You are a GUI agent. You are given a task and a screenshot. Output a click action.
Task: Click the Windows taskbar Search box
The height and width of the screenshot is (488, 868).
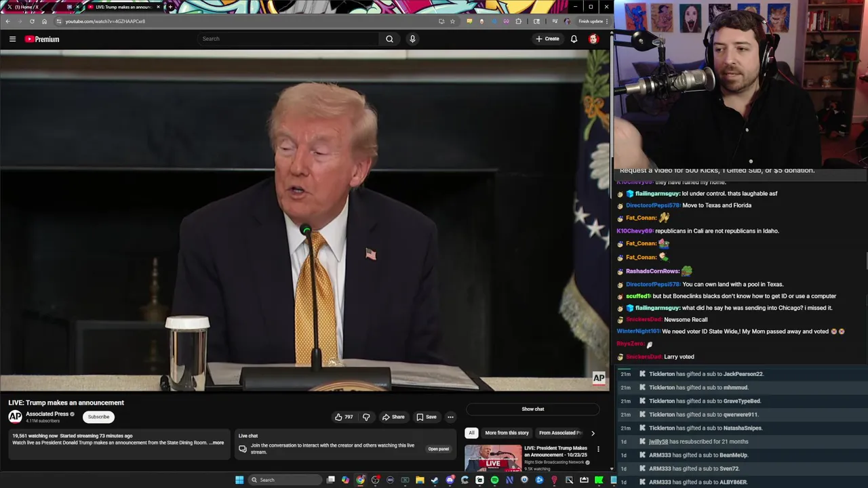tap(285, 480)
